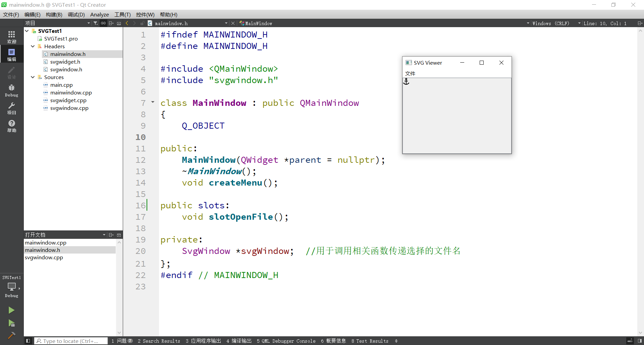Image resolution: width=644 pixels, height=345 pixels.
Task: Select mainwindow.cpp in the Sources folder
Action: [x=71, y=93]
